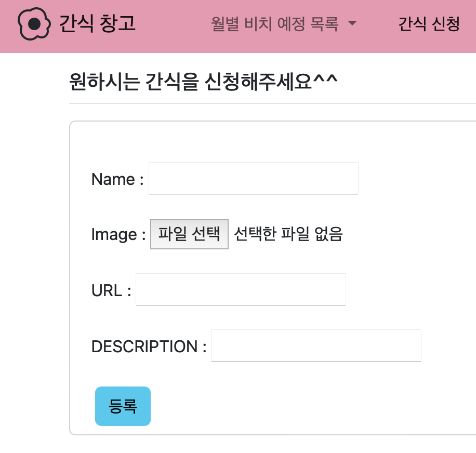This screenshot has height=453, width=476.
Task: Focus the Name input field
Action: (x=254, y=178)
